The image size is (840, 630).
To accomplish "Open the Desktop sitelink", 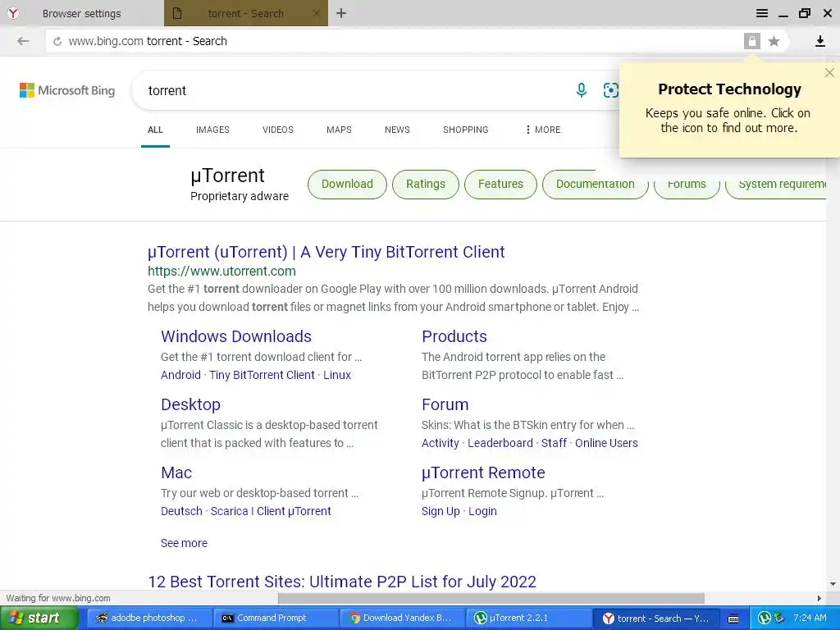I will [x=190, y=404].
